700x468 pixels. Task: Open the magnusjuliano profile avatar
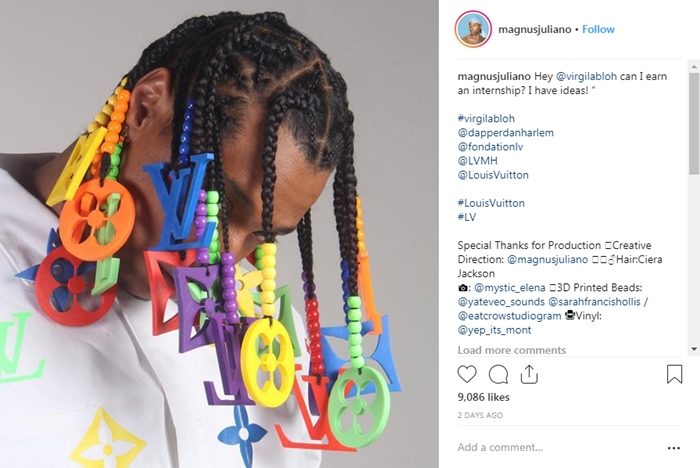pos(473,29)
